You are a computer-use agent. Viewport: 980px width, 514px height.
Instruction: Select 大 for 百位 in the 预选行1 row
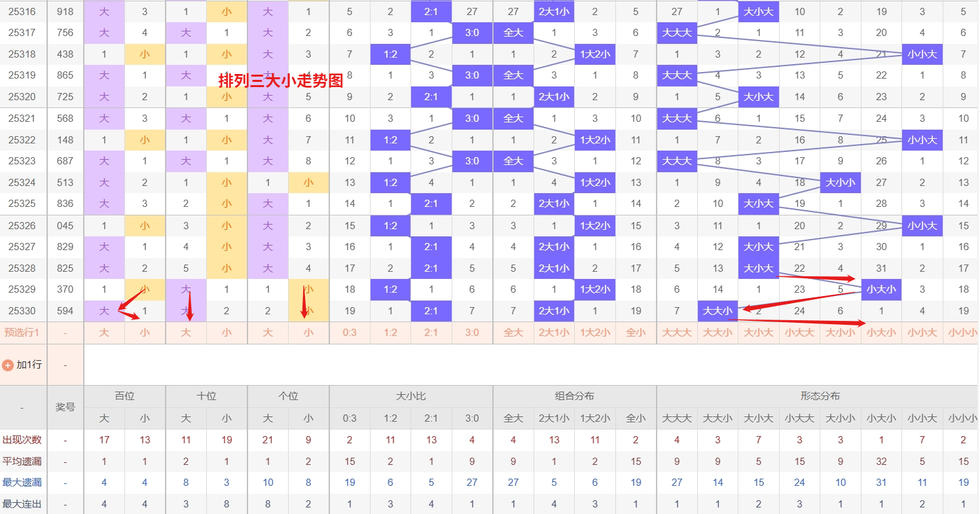coord(104,333)
